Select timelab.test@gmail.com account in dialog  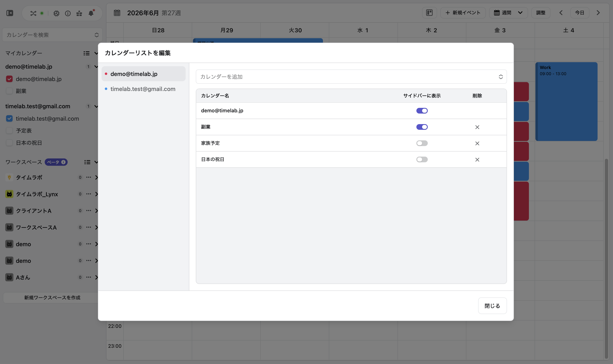tap(143, 89)
